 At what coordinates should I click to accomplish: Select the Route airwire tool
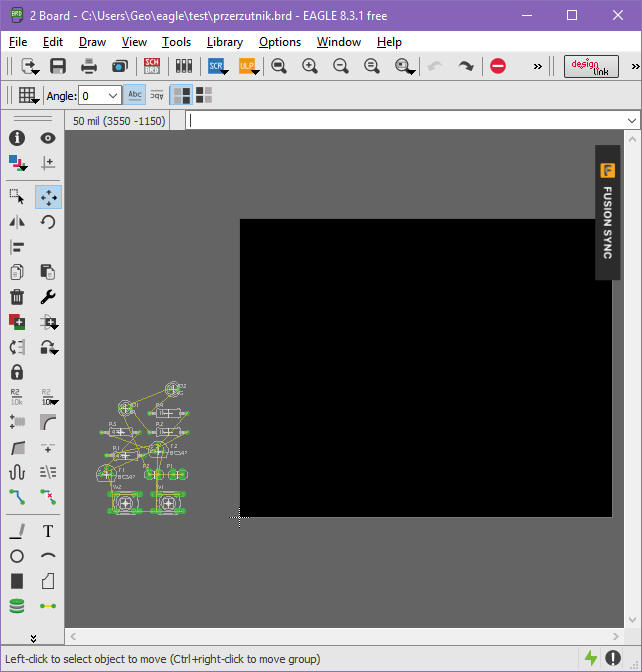17,496
